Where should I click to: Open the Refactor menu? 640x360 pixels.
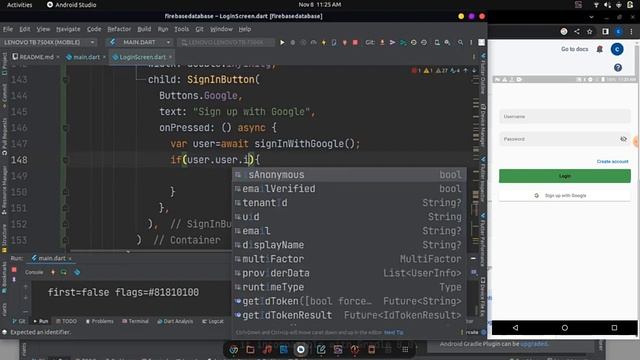coord(119,29)
